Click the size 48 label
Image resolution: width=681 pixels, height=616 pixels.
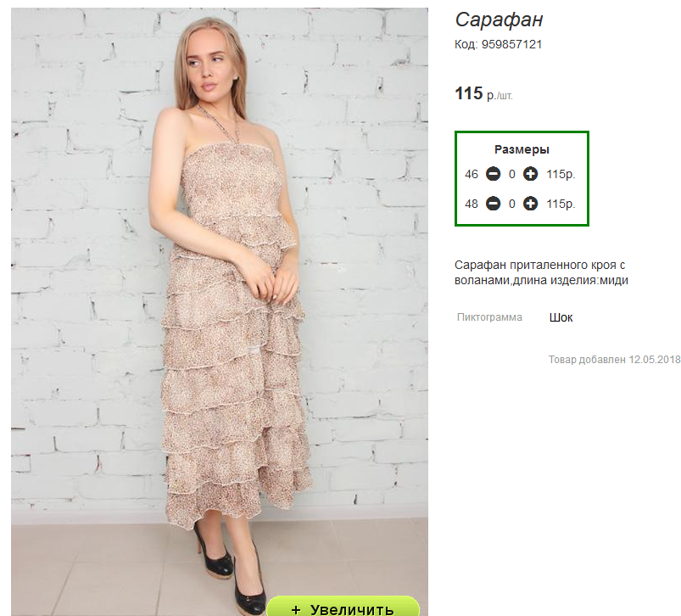click(472, 204)
